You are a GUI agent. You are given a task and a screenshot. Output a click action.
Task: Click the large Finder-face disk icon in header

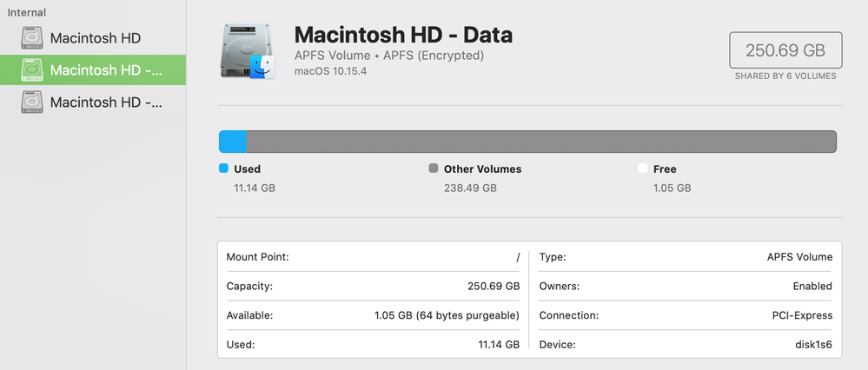tap(248, 52)
